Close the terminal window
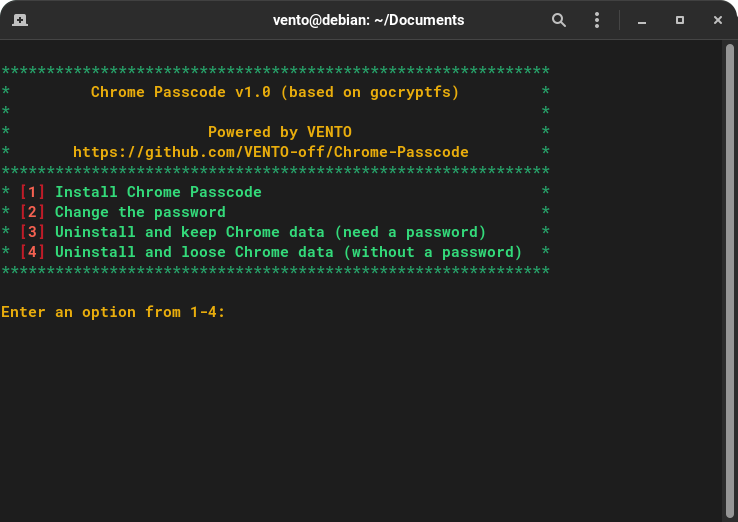 coord(717,20)
